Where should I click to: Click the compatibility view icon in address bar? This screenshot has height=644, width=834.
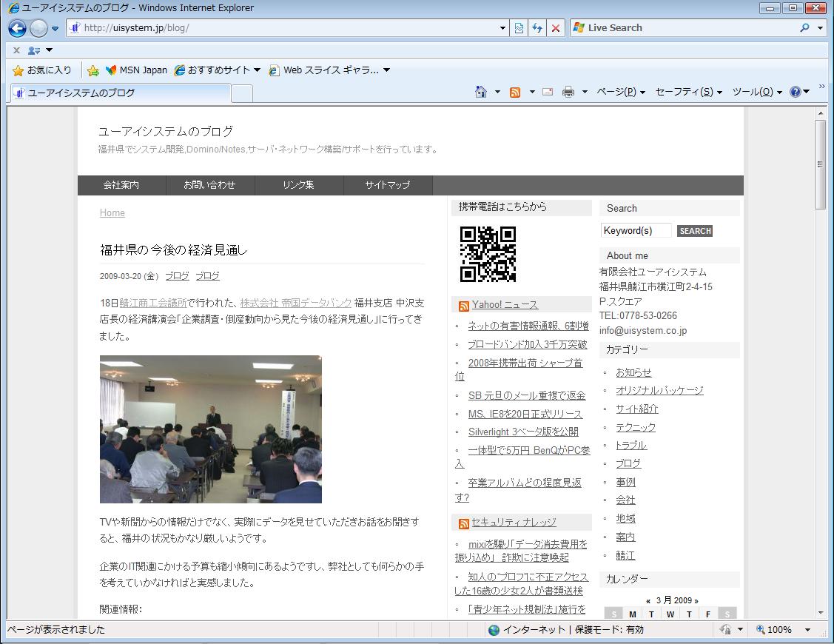click(x=519, y=28)
